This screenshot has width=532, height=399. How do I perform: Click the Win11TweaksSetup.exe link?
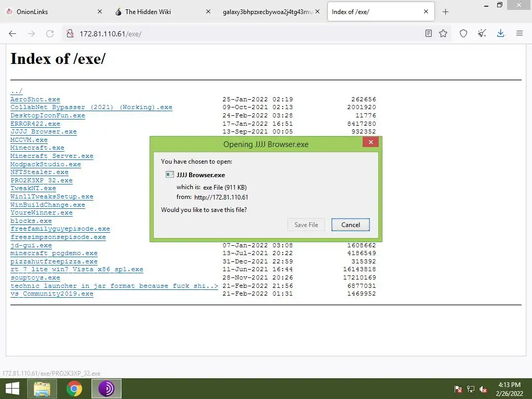point(52,196)
